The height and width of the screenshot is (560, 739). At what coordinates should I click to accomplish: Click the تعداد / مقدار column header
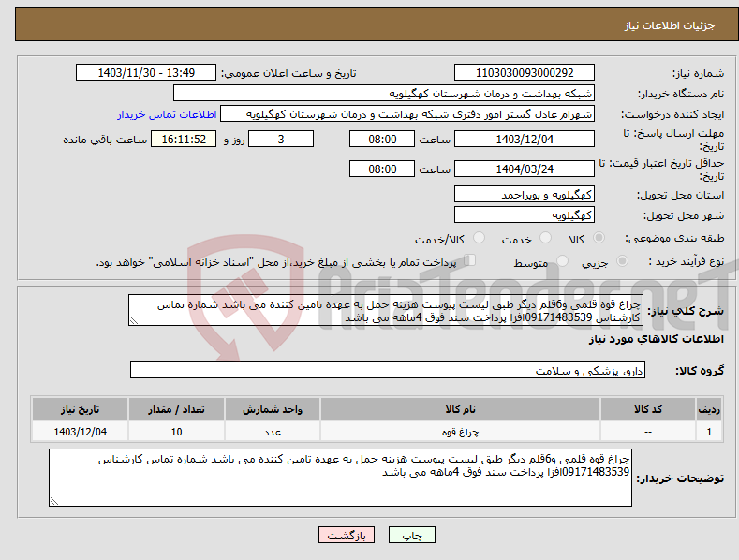pos(176,409)
